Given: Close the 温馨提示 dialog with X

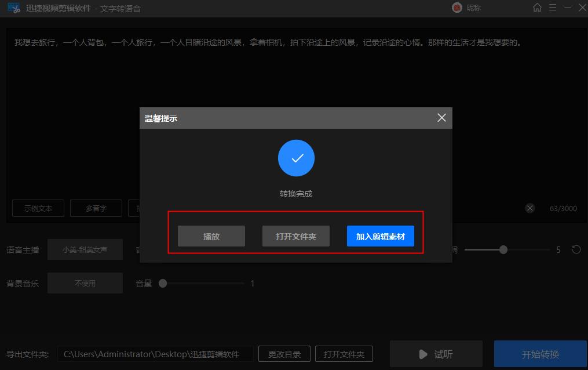Looking at the screenshot, I should [x=441, y=118].
